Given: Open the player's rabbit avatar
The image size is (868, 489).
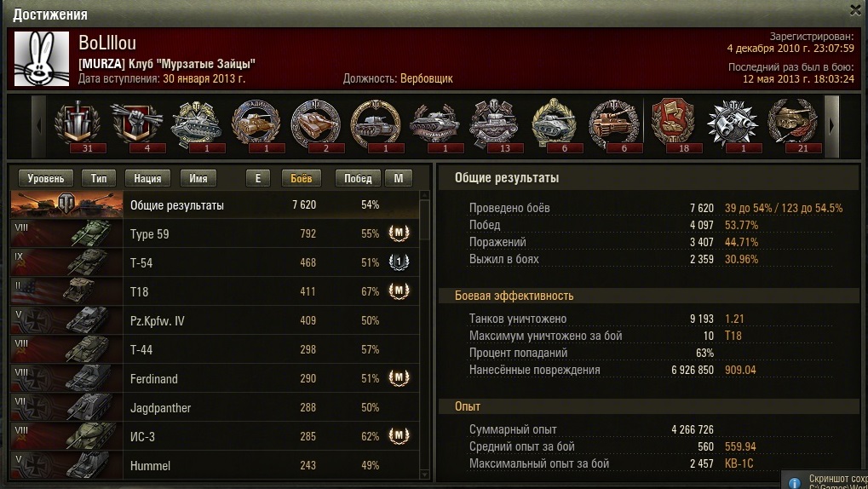Looking at the screenshot, I should coord(42,59).
